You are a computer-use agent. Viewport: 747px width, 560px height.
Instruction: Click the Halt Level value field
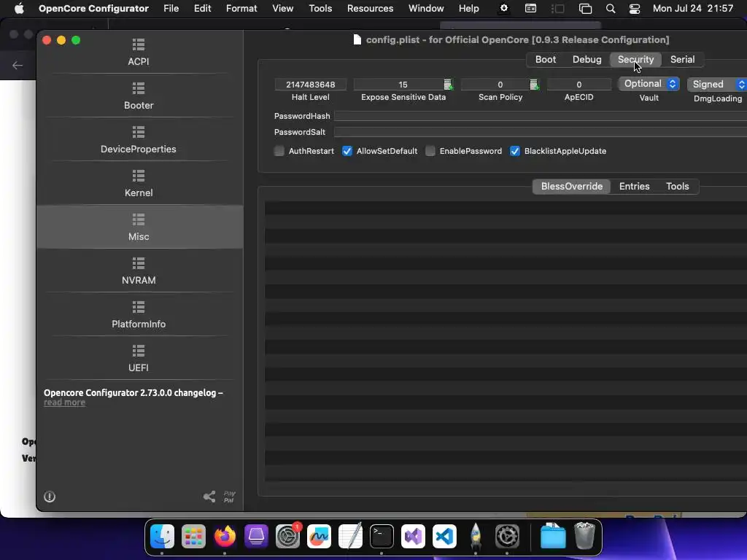tap(311, 85)
